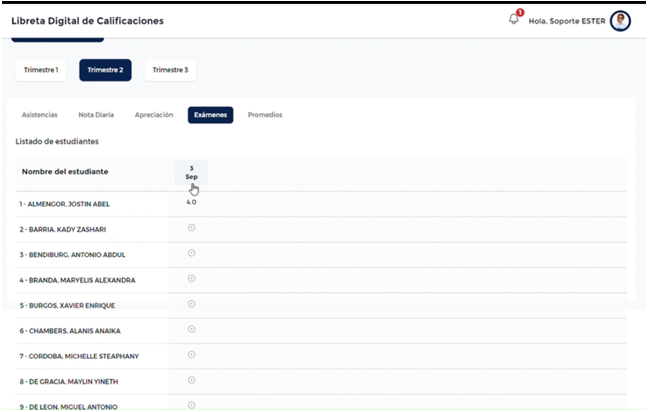Image resolution: width=649 pixels, height=412 pixels.
Task: Open the Asistencias tab
Action: point(40,115)
